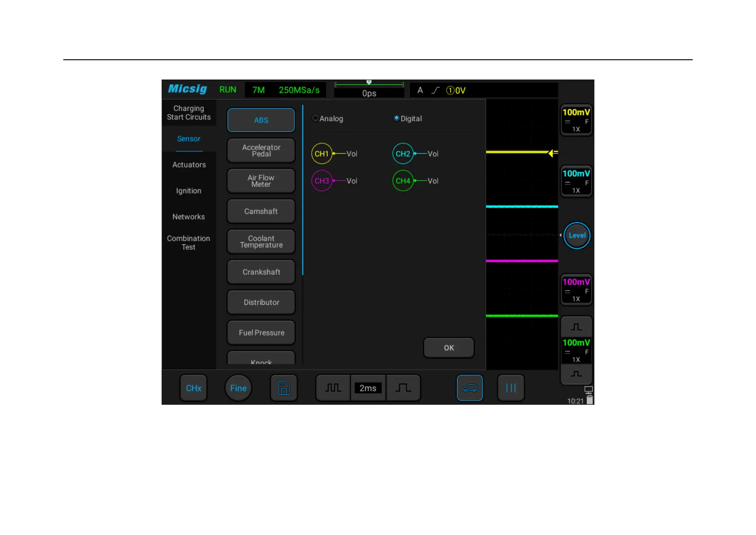Toggle the RUN acquisition state
Image resolution: width=756 pixels, height=535 pixels.
point(228,89)
